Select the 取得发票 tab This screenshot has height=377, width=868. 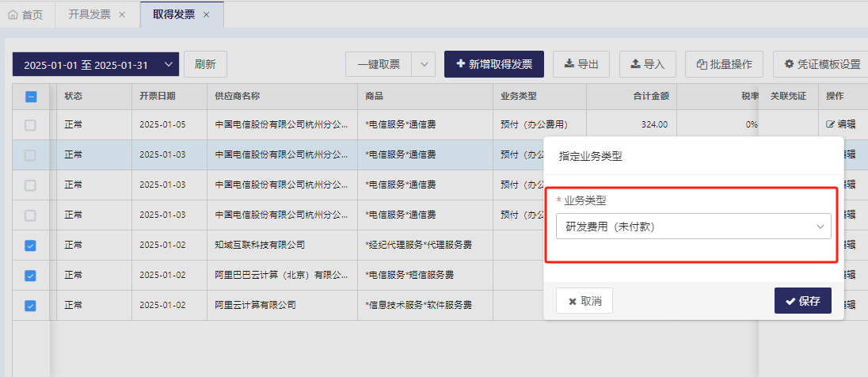point(173,15)
